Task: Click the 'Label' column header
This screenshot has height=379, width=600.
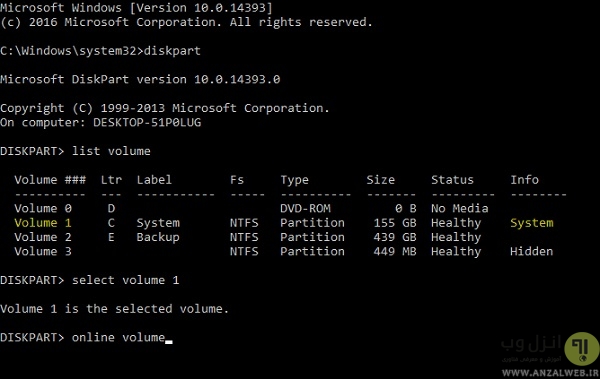Action: pyautogui.click(x=154, y=180)
